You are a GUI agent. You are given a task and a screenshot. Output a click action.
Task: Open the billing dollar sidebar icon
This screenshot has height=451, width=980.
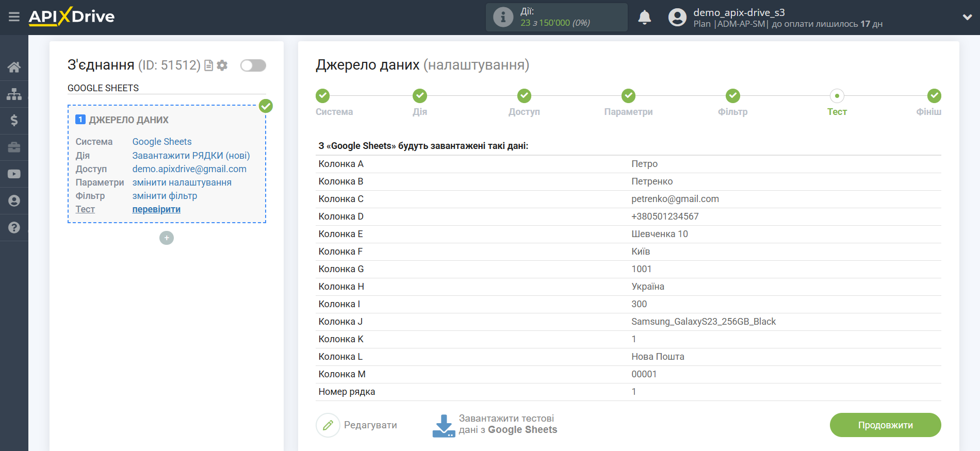(14, 121)
